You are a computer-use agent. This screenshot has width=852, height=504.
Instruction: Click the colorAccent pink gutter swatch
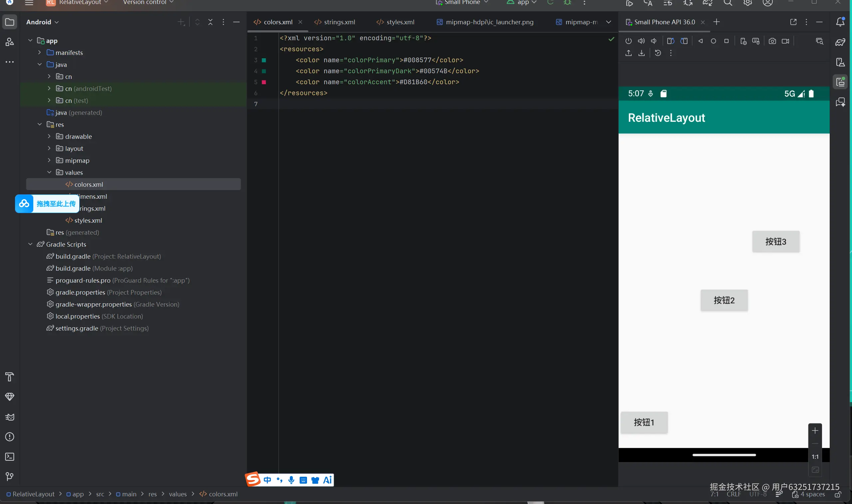264,82
